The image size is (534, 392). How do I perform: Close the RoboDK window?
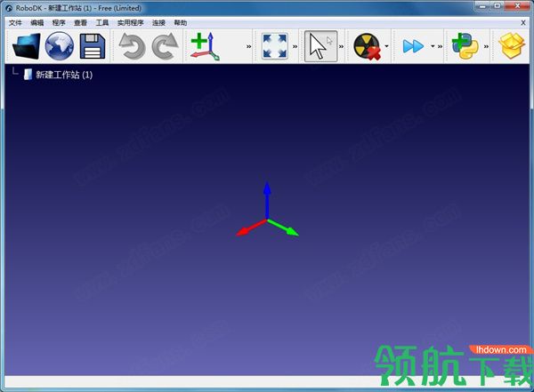[517, 6]
